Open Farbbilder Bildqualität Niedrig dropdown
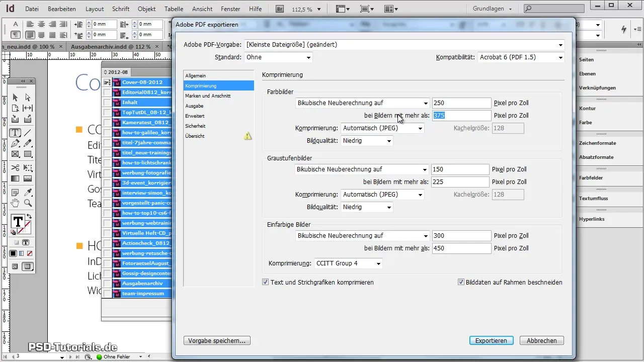 point(367,141)
